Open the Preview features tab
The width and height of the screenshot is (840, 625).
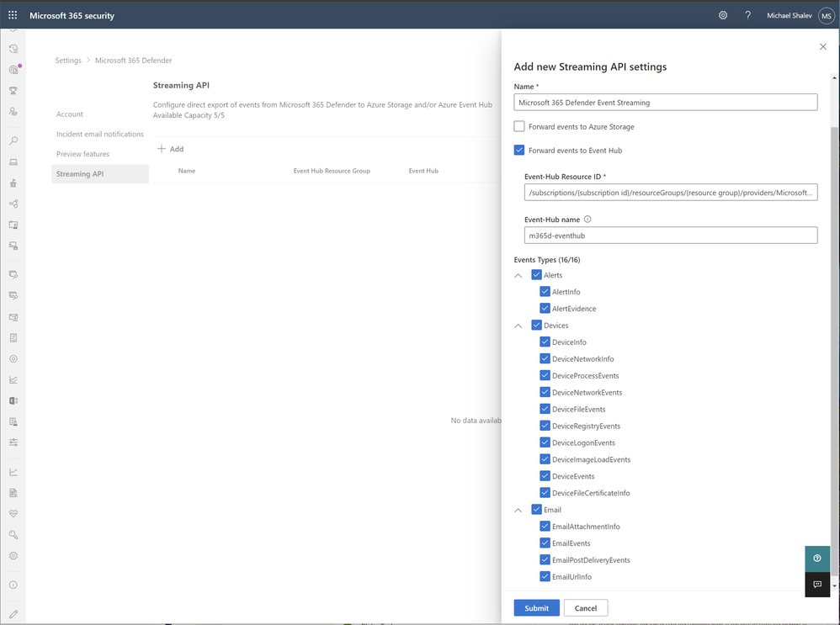82,154
